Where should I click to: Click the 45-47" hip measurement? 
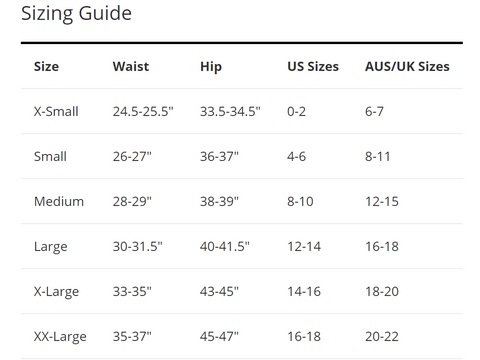219,336
